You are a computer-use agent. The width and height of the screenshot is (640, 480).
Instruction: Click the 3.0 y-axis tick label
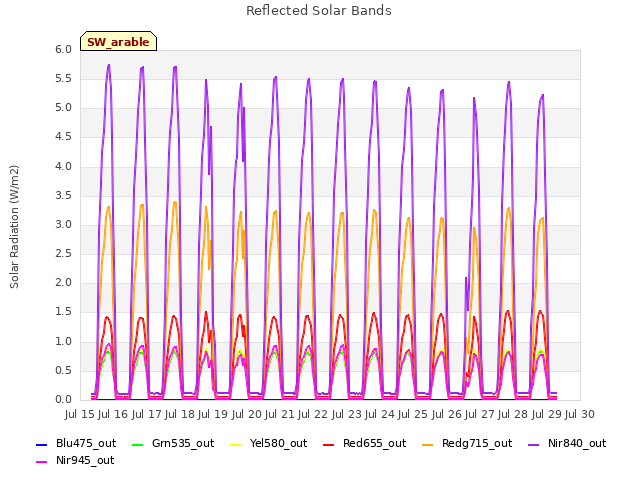63,225
